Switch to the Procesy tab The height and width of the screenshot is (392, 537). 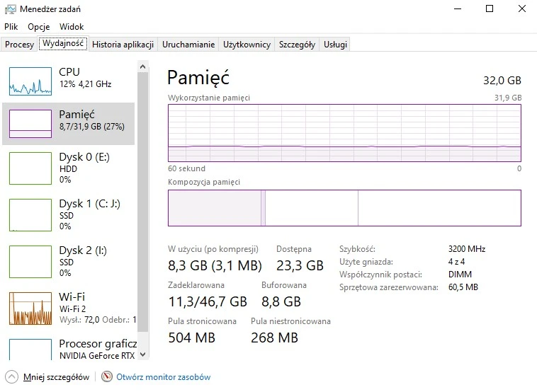(x=19, y=44)
